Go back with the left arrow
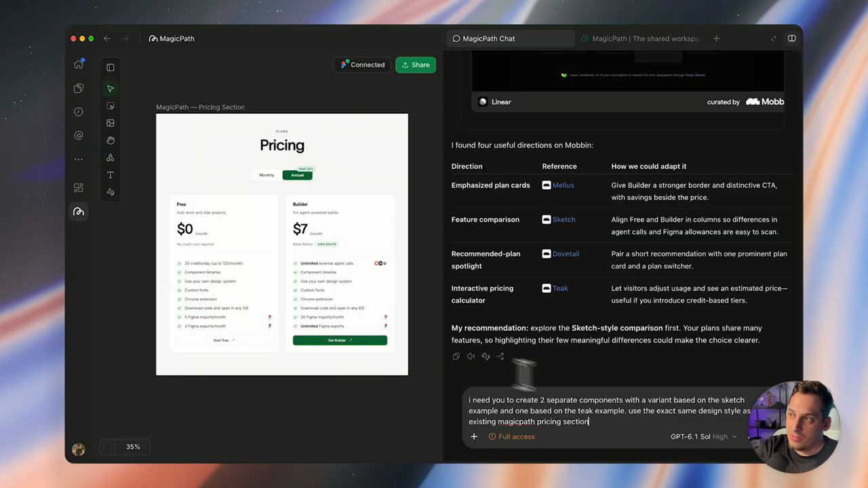This screenshot has width=868, height=488. point(107,39)
